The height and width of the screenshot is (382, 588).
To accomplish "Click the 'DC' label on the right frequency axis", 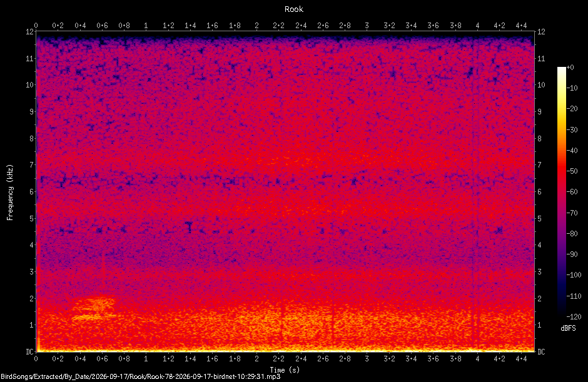I will coord(541,351).
